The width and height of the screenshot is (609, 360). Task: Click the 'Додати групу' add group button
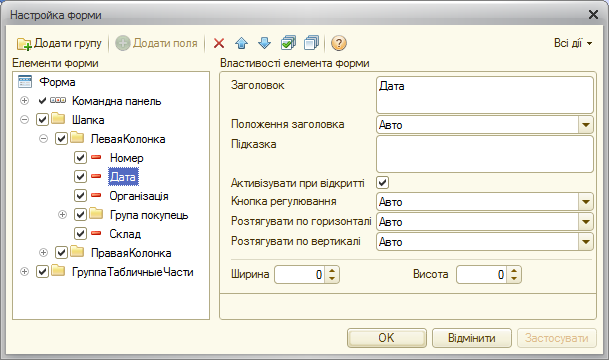(x=59, y=43)
